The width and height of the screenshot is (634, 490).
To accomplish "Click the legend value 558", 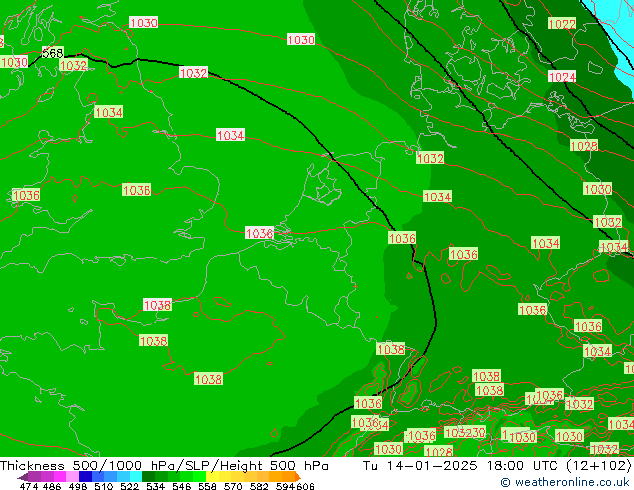I will (x=207, y=486).
